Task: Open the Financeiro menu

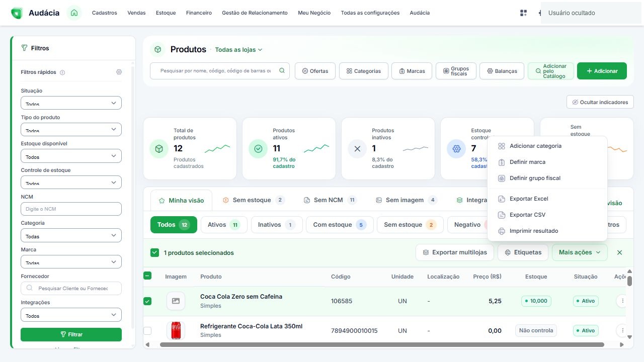Action: coord(199,13)
